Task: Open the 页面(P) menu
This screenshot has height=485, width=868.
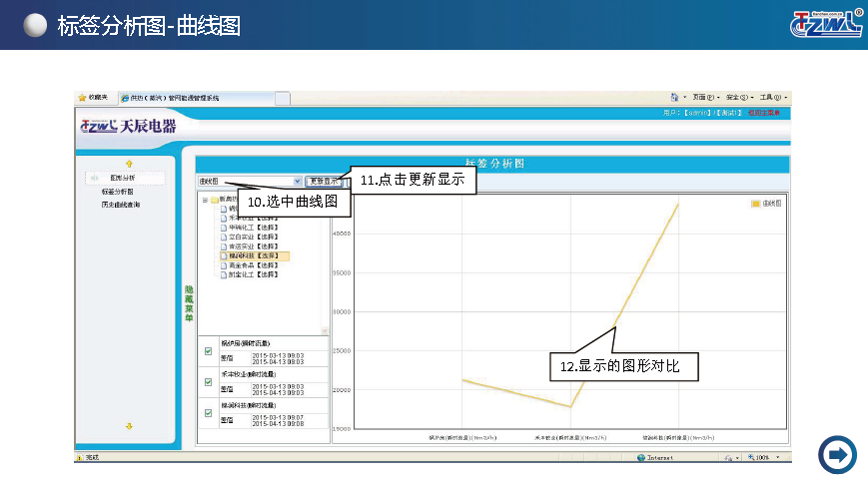Action: pos(706,98)
